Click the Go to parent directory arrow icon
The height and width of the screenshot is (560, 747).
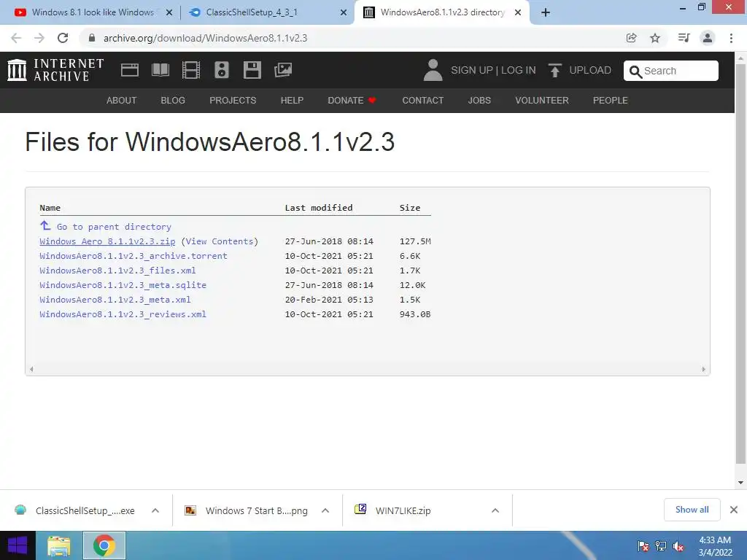click(45, 225)
